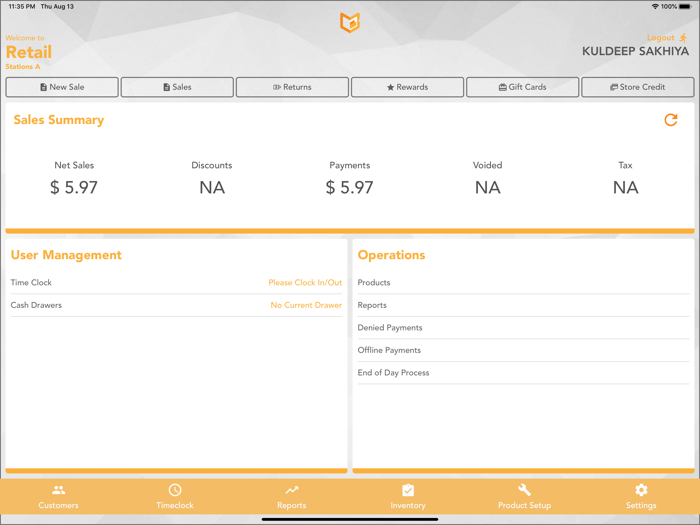Viewport: 700px width, 525px height.
Task: Click the Discounts NA value
Action: 212,188
